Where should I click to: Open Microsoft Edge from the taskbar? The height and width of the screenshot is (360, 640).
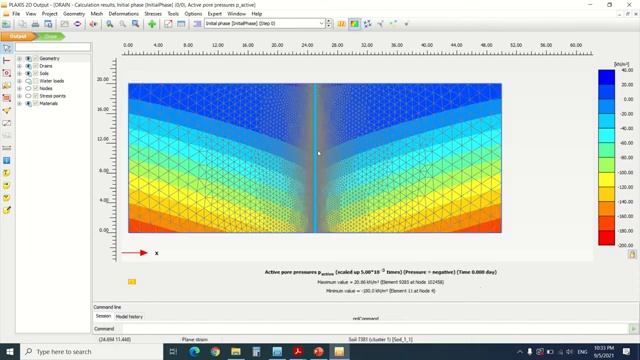tap(194, 351)
